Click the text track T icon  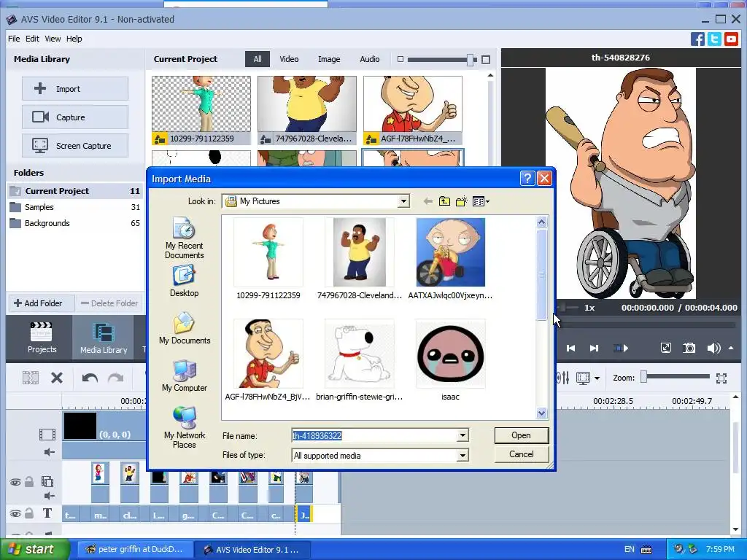click(47, 513)
